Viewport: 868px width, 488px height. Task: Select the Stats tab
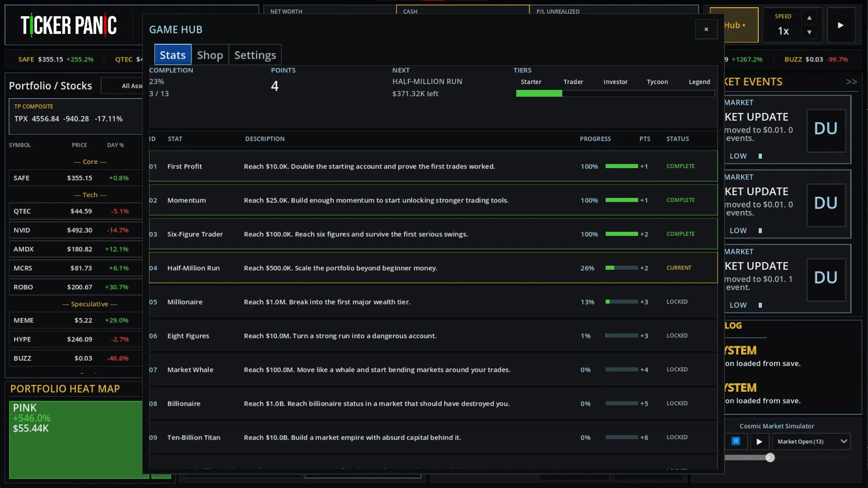point(173,55)
